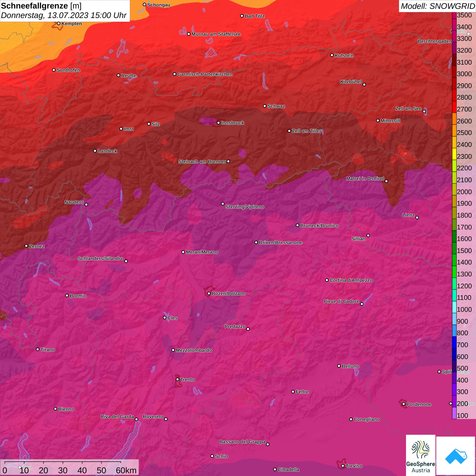Select the Bad Tölz map label
476x476 pixels.
pyautogui.click(x=254, y=16)
